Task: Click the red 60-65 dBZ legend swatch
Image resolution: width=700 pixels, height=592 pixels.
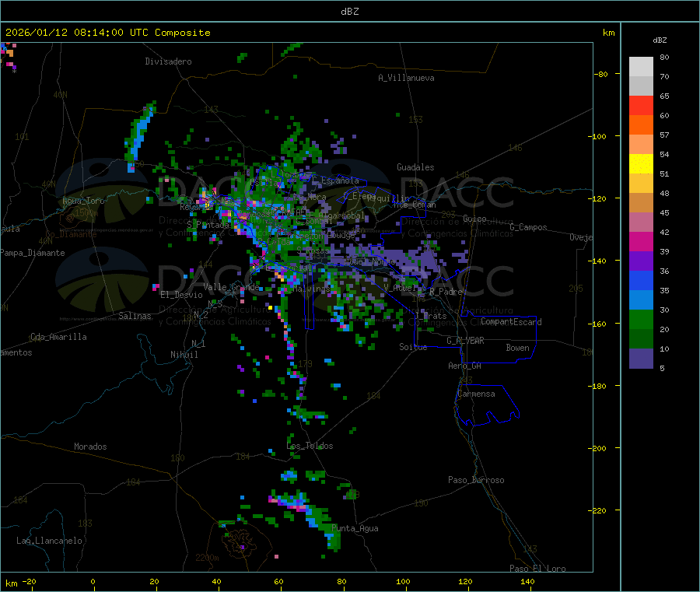Action: 641,105
